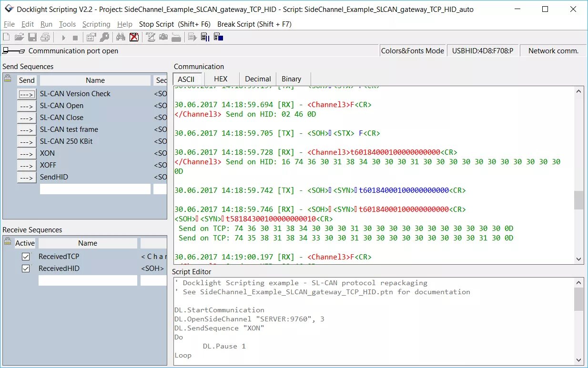Toggle the ReceivedTCP active checkbox
588x368 pixels.
click(26, 257)
